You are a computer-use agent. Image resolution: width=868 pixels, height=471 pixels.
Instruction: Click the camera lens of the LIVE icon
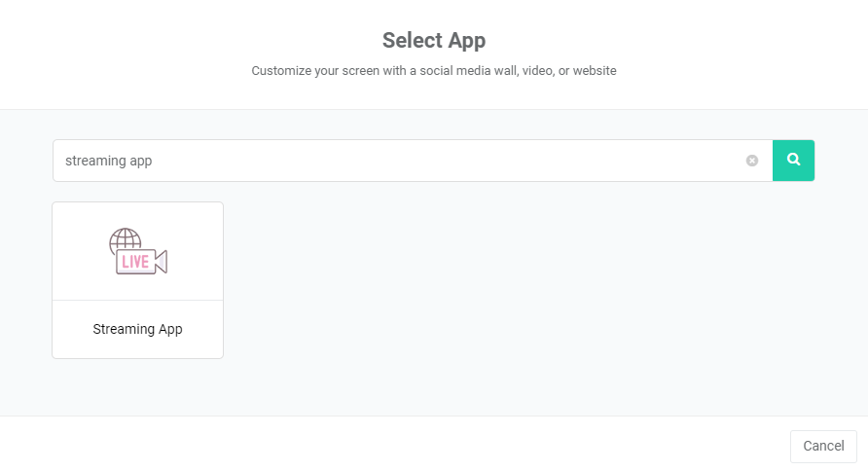(x=161, y=262)
